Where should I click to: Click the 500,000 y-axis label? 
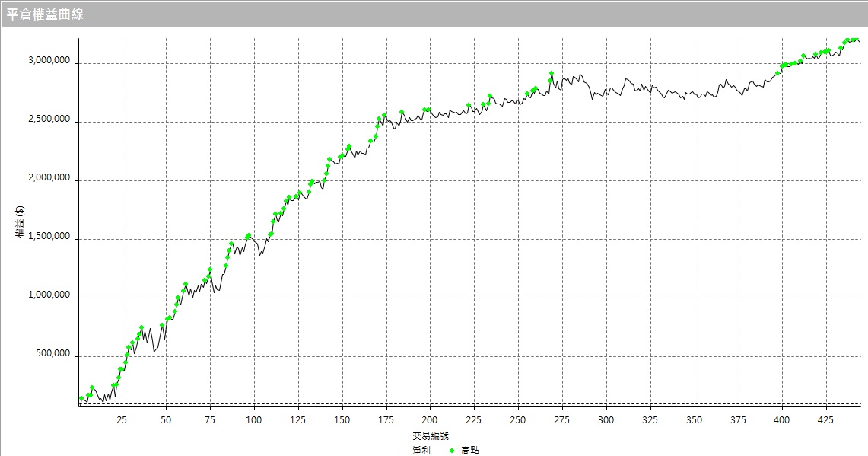click(53, 353)
